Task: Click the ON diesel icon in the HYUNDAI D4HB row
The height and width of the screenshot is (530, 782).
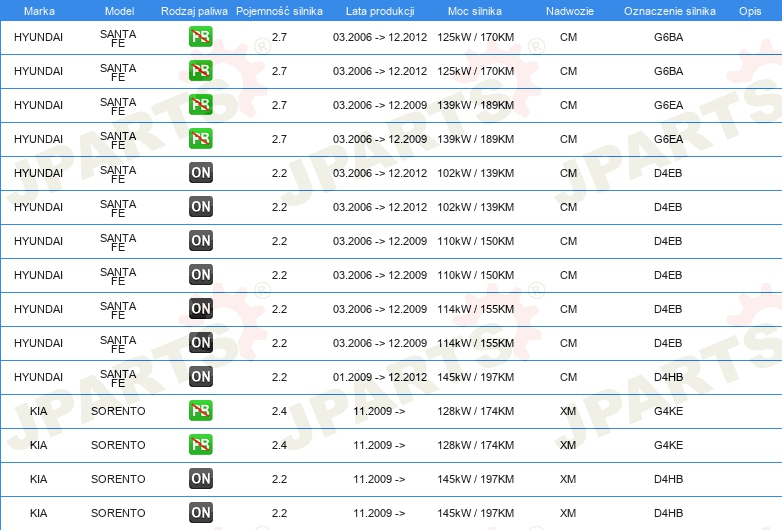Action: pyautogui.click(x=201, y=376)
